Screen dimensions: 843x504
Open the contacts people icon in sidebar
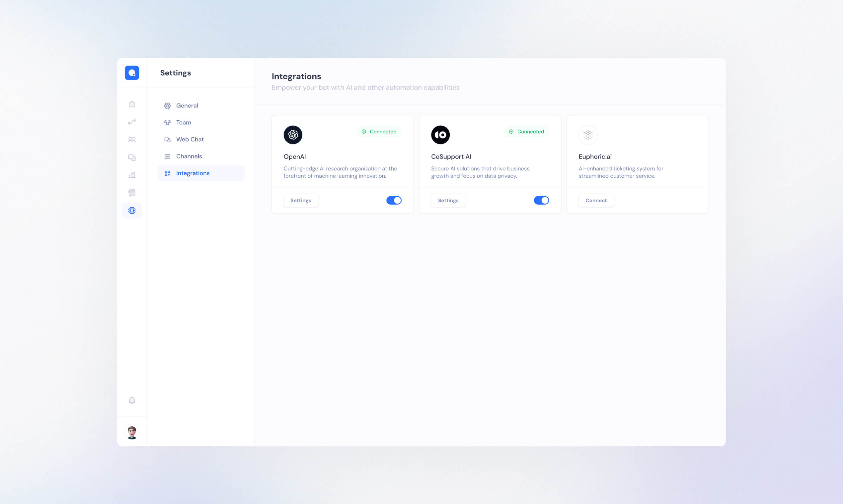[132, 139]
